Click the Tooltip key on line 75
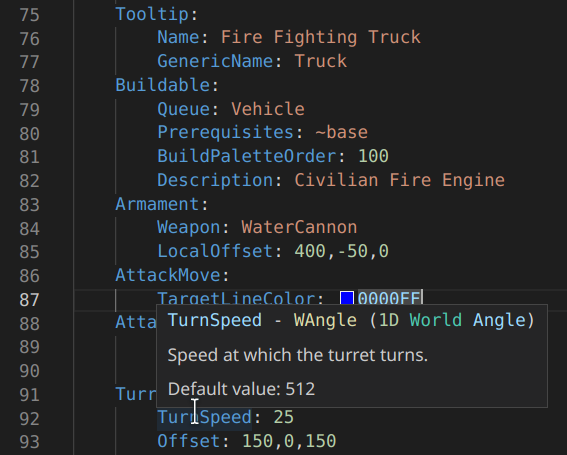The height and width of the screenshot is (455, 567). 152,15
